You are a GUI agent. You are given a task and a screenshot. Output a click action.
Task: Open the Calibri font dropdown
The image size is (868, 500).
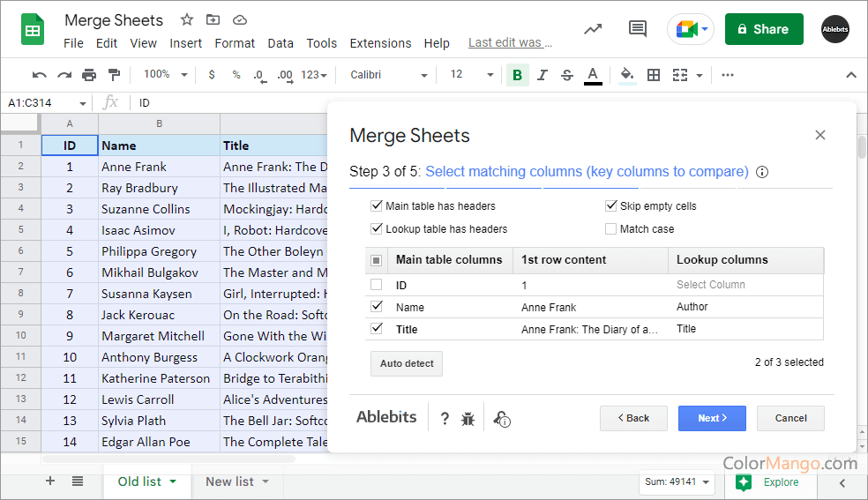[x=388, y=75]
